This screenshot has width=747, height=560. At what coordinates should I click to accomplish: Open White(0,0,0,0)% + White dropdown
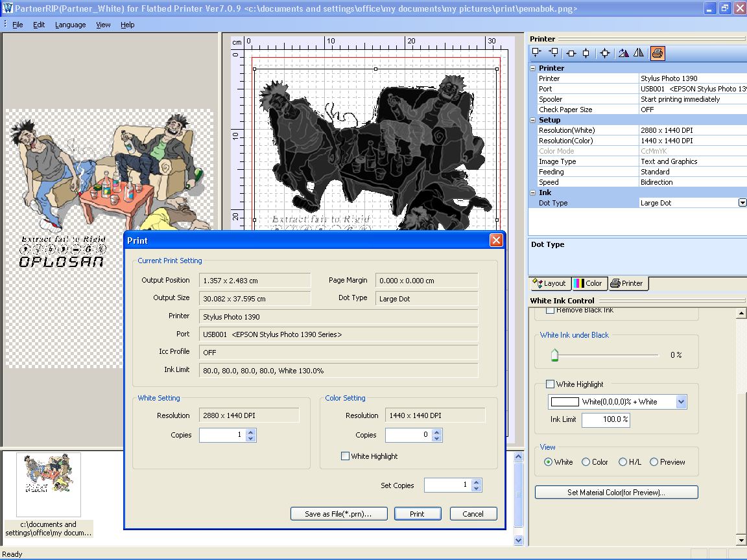682,402
